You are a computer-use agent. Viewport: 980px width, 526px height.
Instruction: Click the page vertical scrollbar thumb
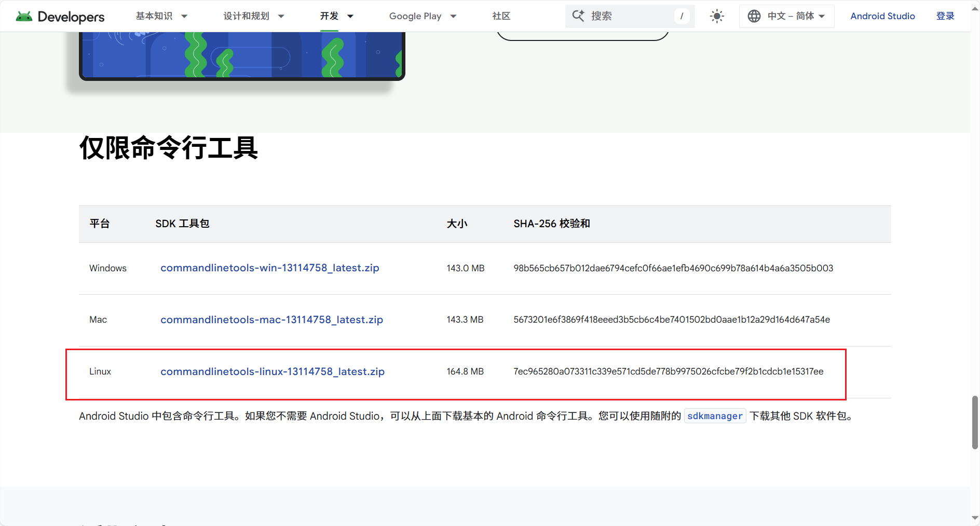click(x=975, y=422)
